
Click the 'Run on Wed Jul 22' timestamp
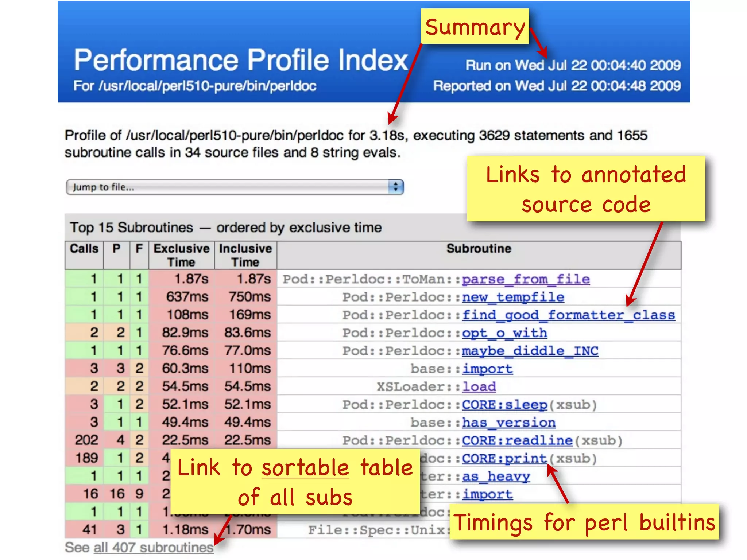coord(573,65)
